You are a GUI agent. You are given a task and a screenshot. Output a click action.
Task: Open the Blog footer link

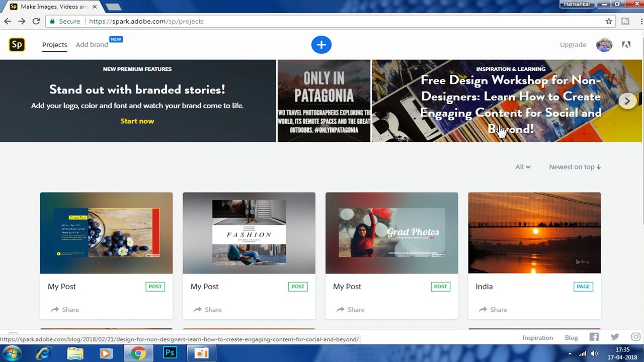pos(571,337)
